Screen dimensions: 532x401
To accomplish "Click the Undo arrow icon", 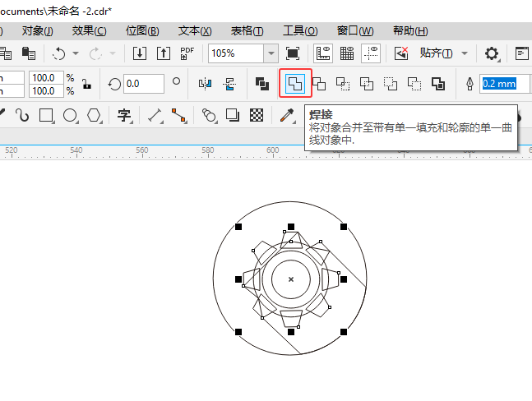I will [58, 53].
